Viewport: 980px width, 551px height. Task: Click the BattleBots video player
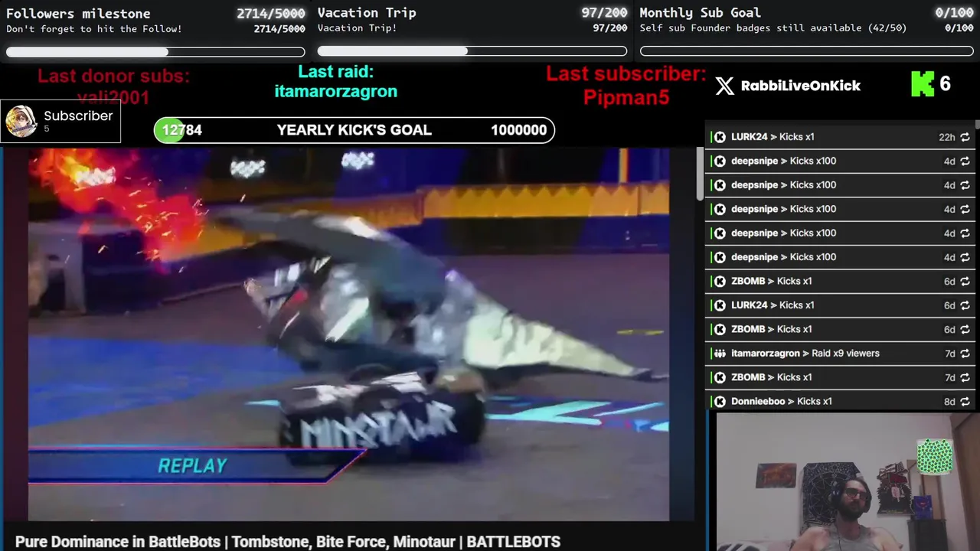349,334
